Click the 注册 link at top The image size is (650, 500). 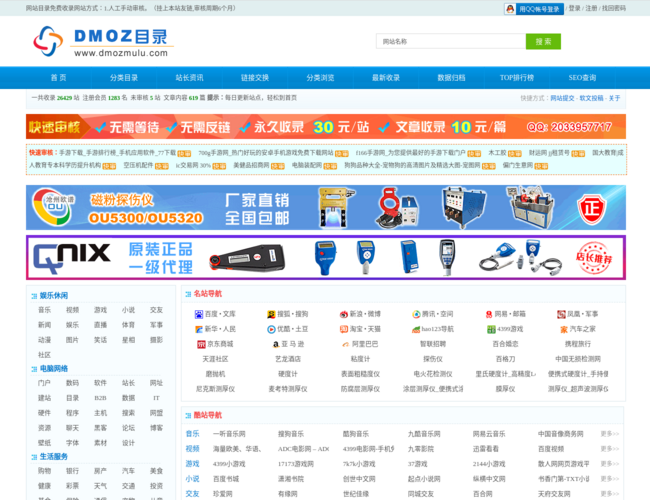(591, 8)
